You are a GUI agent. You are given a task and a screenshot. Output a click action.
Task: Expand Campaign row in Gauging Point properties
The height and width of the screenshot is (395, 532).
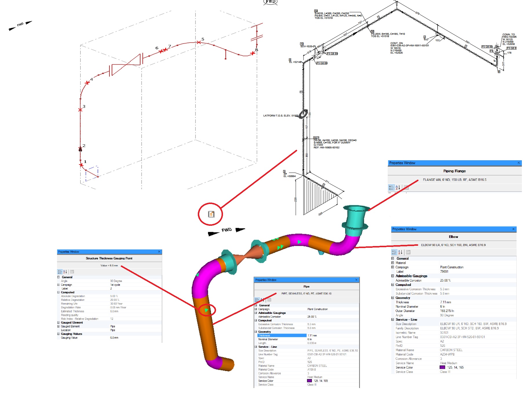tap(58, 285)
